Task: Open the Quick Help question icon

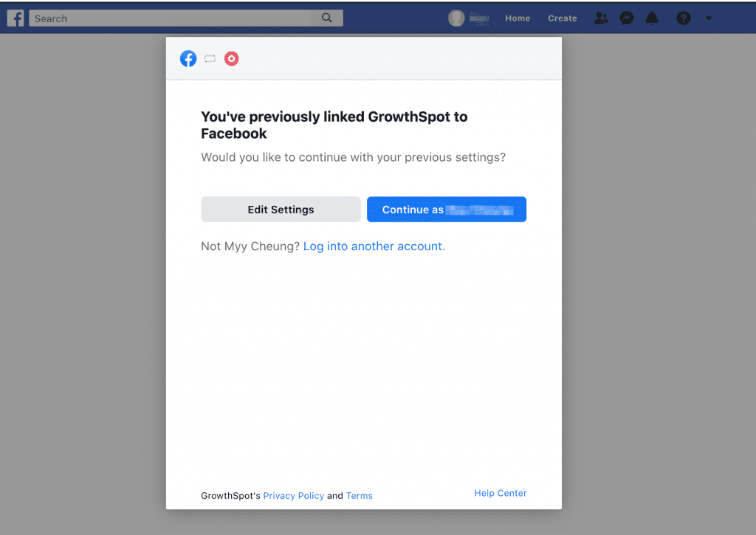Action: (x=683, y=18)
